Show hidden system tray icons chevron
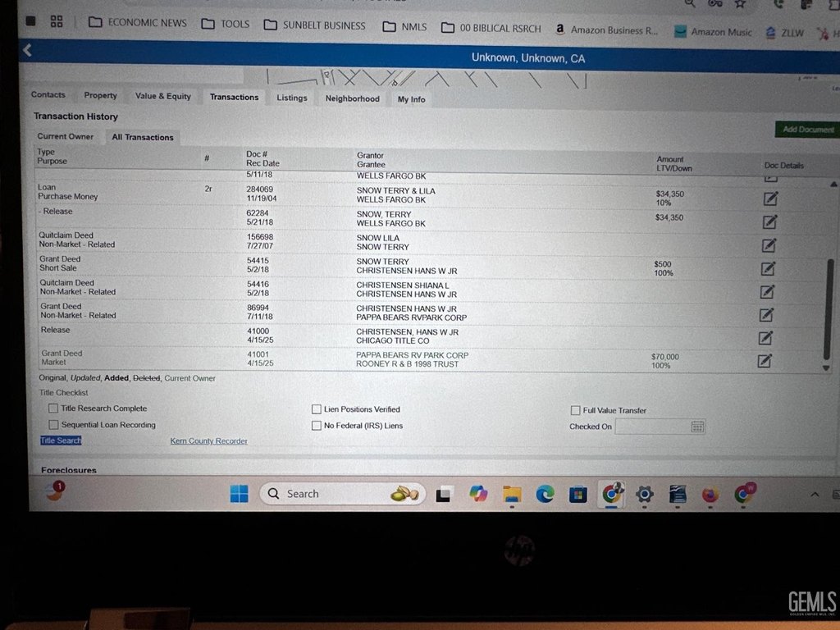 click(815, 494)
